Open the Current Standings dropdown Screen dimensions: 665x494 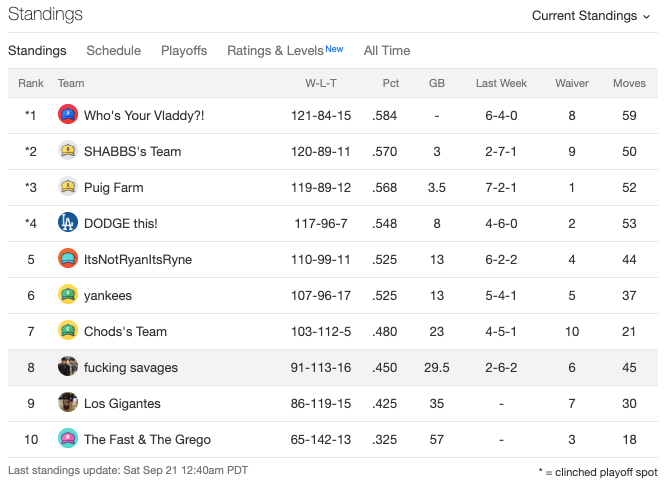(x=591, y=16)
